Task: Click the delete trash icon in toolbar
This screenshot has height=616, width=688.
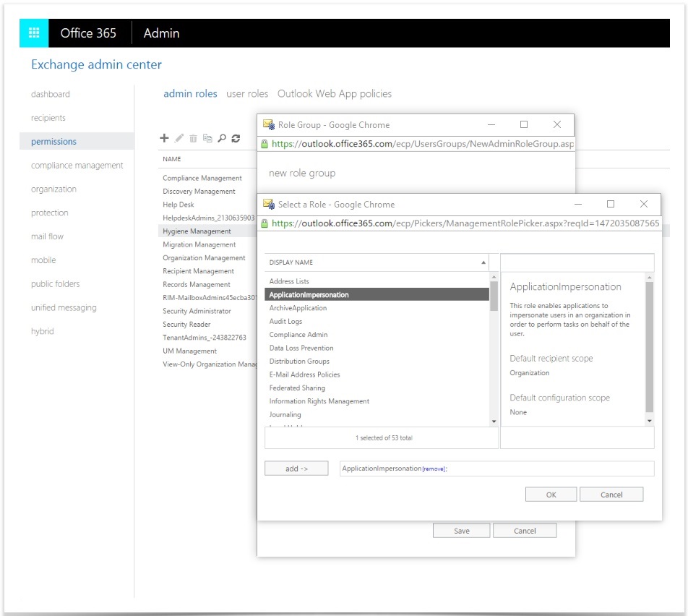Action: (x=193, y=139)
